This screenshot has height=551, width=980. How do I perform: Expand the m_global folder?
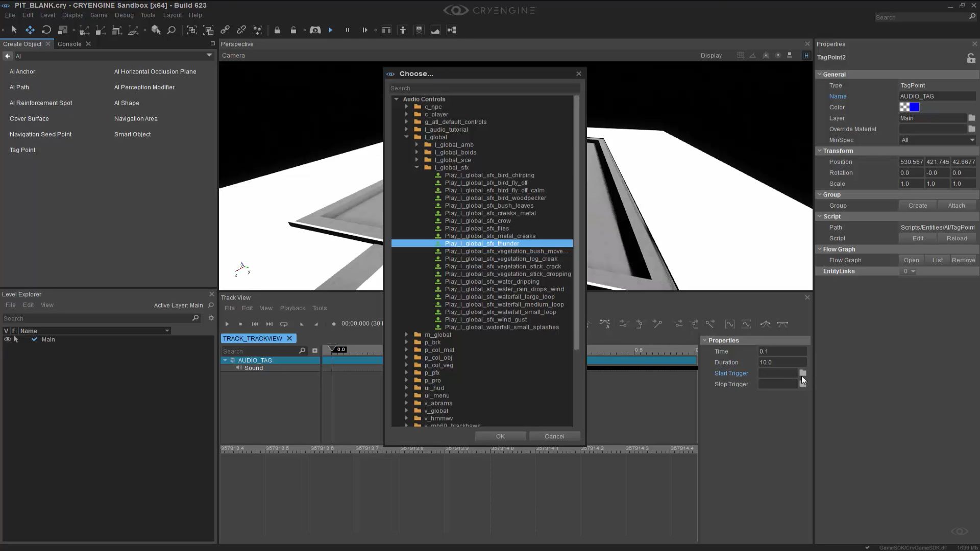pyautogui.click(x=407, y=335)
